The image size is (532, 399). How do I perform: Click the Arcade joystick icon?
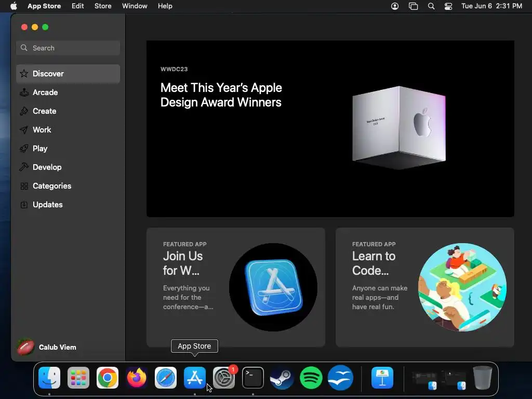(24, 92)
